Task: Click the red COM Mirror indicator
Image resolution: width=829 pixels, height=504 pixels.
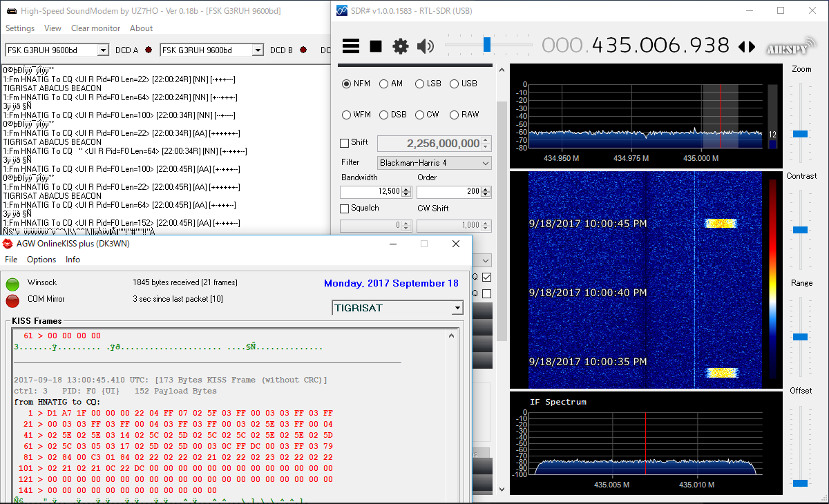Action: point(12,300)
